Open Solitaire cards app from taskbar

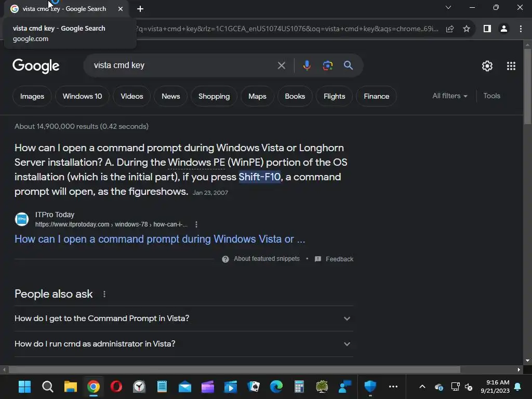tap(254, 387)
